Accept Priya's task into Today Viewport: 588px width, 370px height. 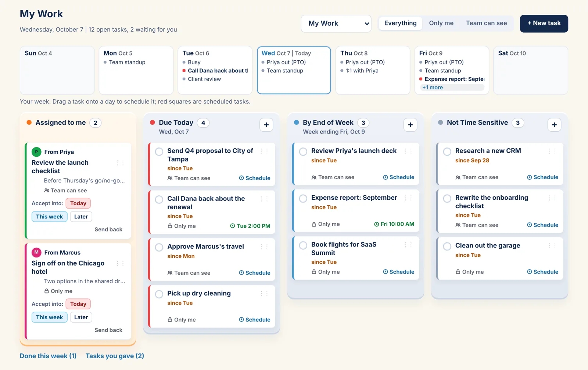(78, 203)
